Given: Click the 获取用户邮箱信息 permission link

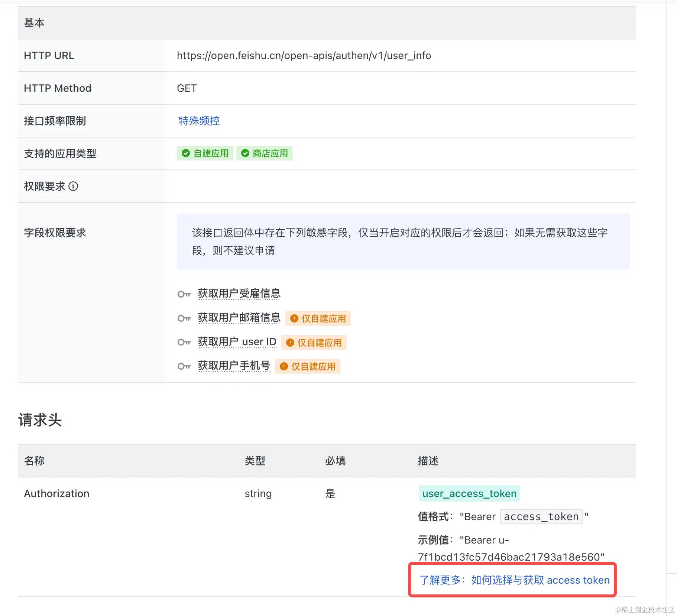Looking at the screenshot, I should tap(239, 318).
